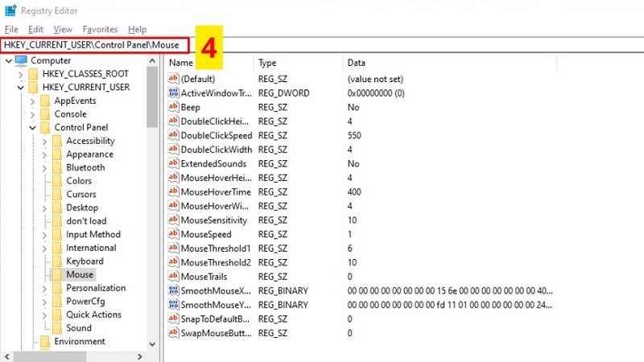Click the DoubleClickHeight value icon
Viewport: 644px width, 362px height.
(x=173, y=121)
